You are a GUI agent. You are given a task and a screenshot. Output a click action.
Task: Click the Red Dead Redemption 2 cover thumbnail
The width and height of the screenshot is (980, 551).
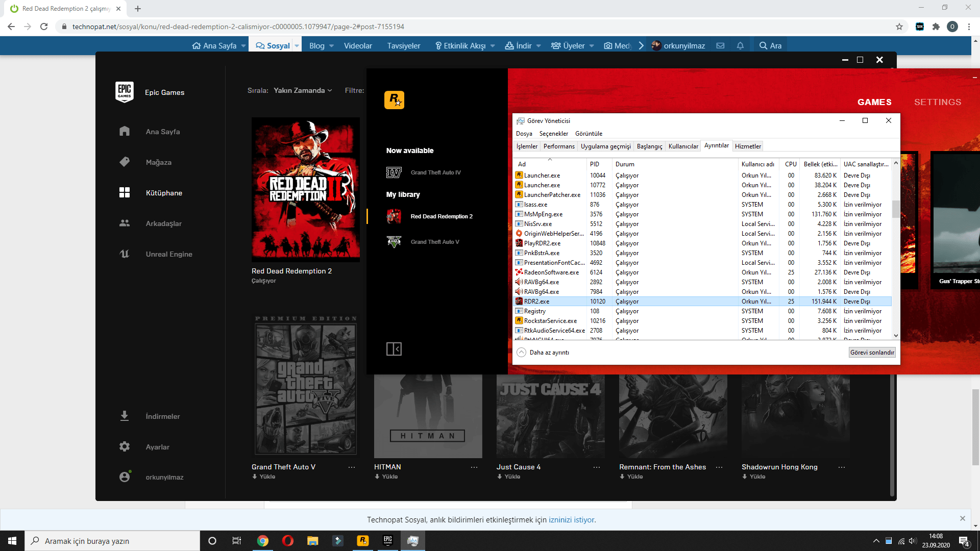[305, 190]
